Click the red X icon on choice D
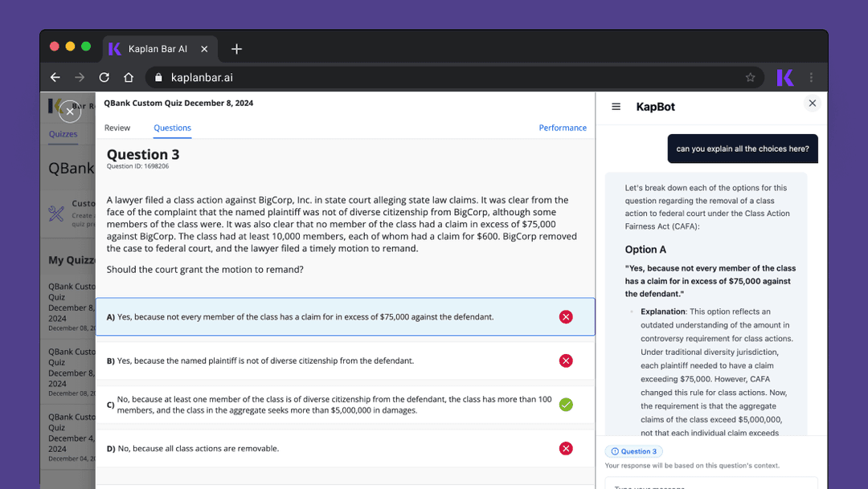The height and width of the screenshot is (489, 868). coord(566,449)
